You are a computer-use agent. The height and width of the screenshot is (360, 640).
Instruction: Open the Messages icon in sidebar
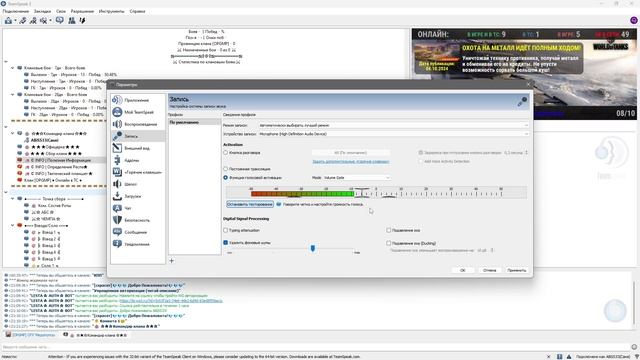click(117, 232)
